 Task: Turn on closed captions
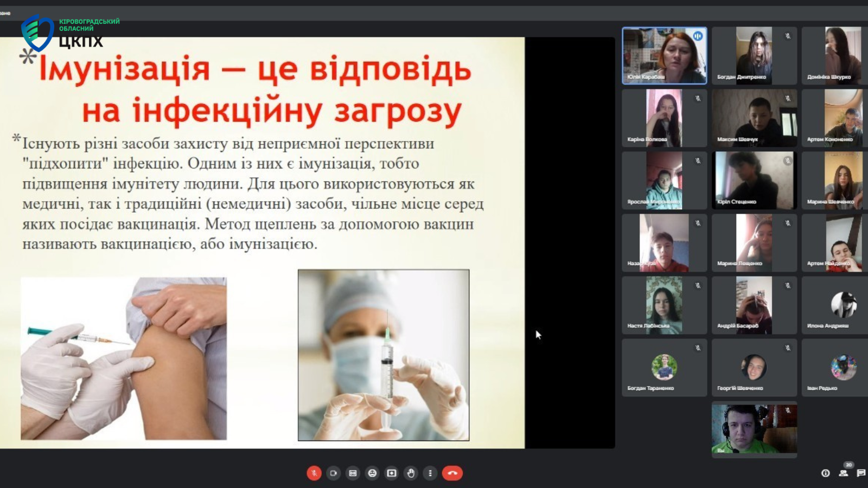point(353,473)
